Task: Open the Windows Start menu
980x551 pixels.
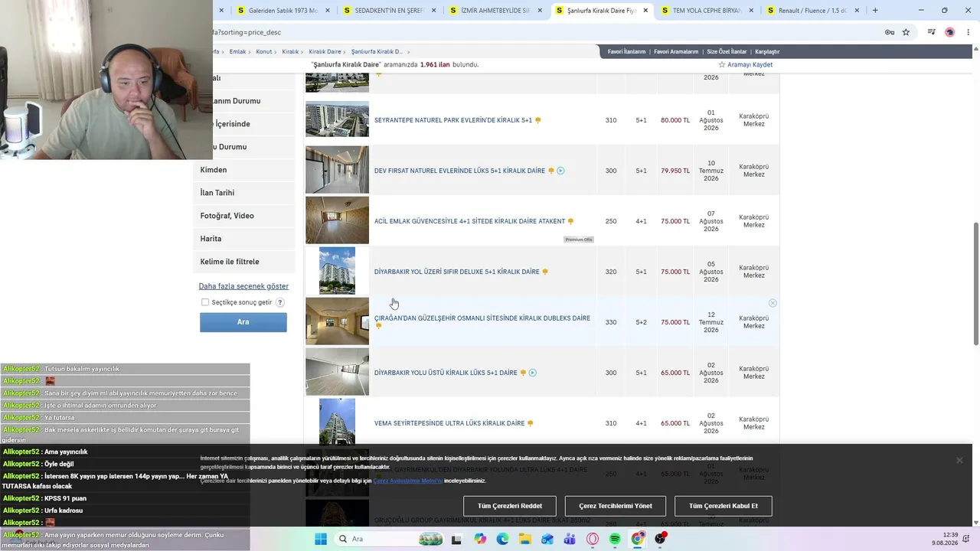Action: [x=321, y=539]
